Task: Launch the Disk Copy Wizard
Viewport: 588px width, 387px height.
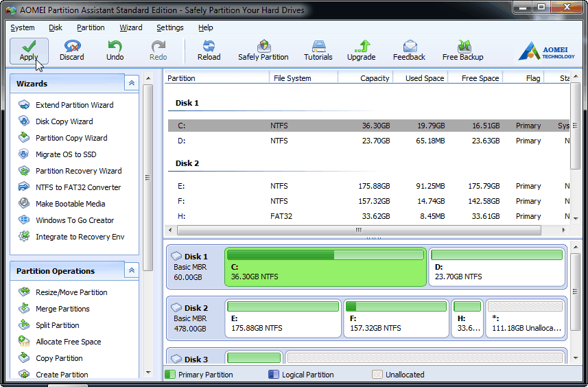Action: click(56, 121)
